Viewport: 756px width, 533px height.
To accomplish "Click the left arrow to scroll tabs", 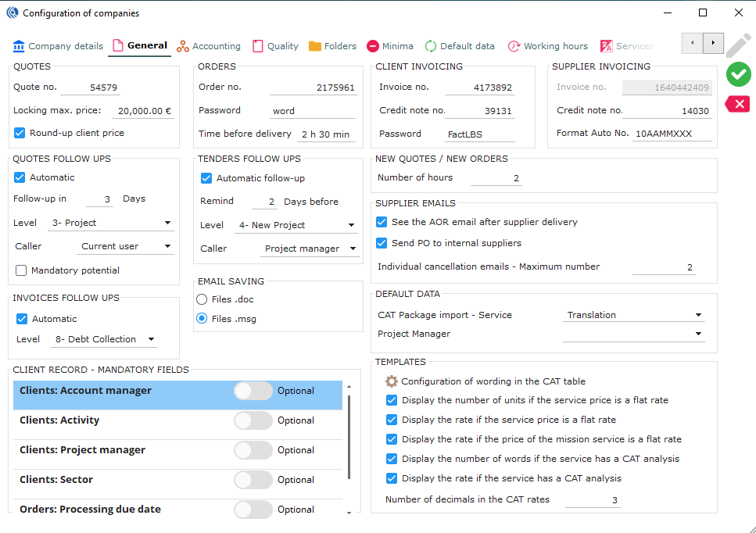I will pos(692,44).
